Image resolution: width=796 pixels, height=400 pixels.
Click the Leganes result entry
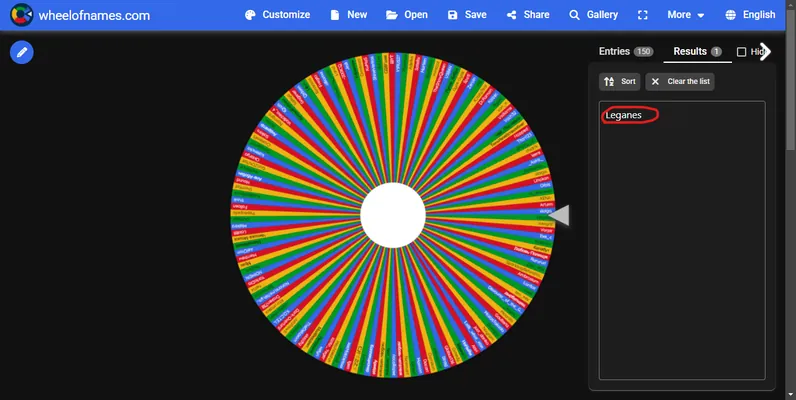pos(623,115)
